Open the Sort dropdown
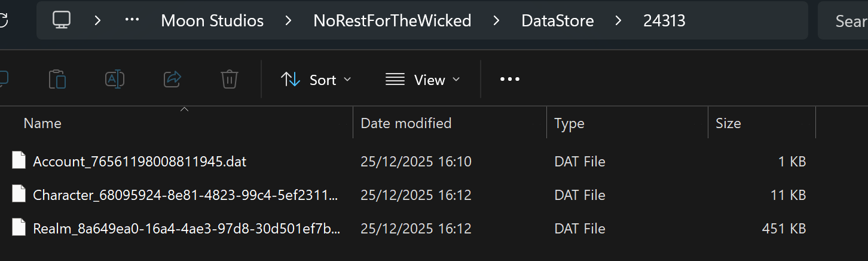 316,80
